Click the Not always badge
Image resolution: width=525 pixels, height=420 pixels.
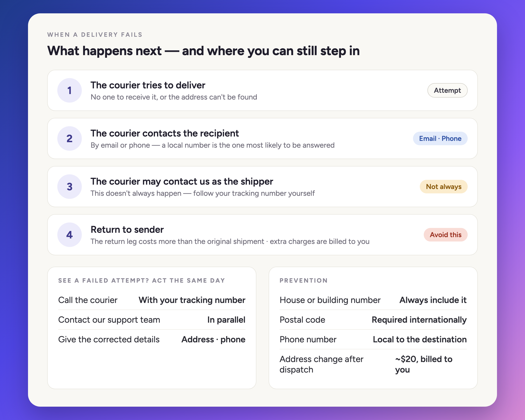[443, 187]
